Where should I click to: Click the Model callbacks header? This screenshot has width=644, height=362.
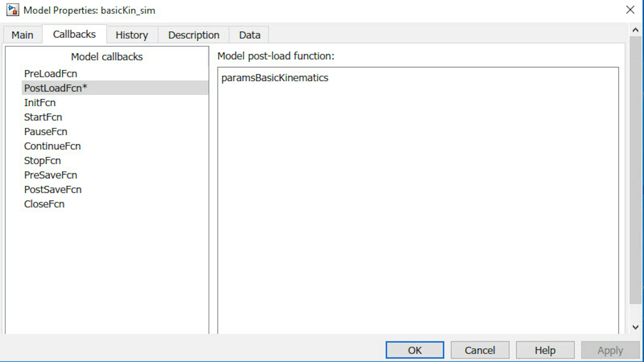[x=107, y=57]
